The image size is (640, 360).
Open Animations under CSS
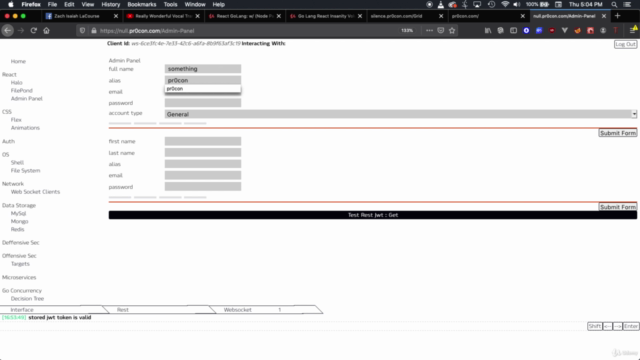tap(25, 128)
